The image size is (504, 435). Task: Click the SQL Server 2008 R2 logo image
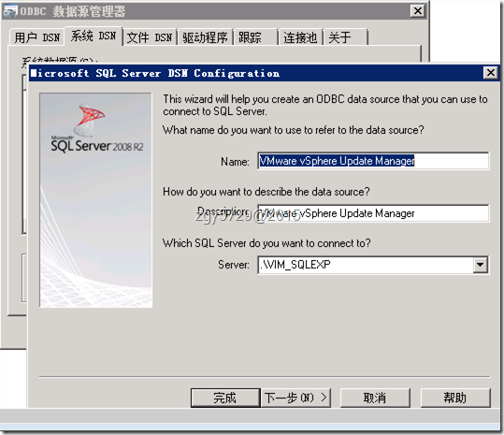[x=95, y=200]
